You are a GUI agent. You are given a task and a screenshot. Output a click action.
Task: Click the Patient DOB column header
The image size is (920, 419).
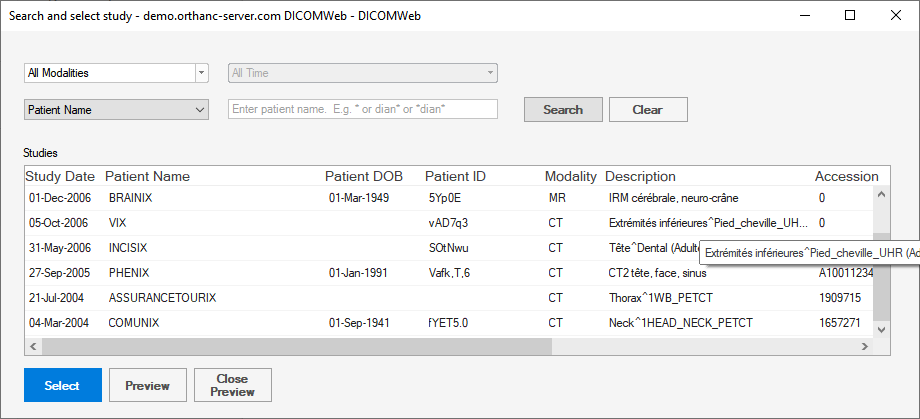[364, 176]
